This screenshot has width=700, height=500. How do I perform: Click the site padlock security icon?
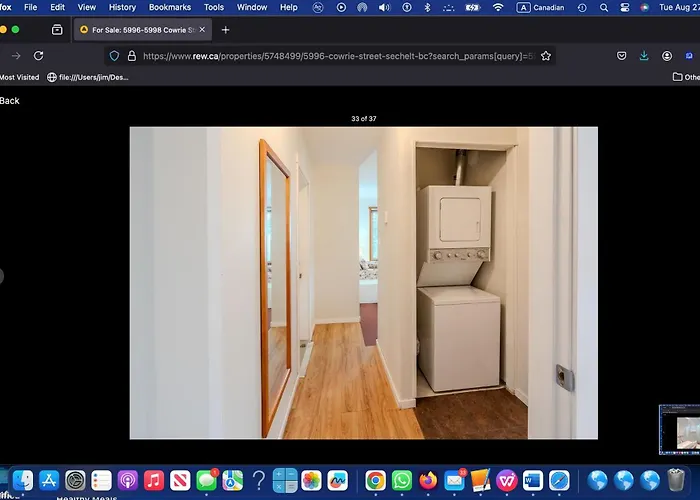click(132, 56)
